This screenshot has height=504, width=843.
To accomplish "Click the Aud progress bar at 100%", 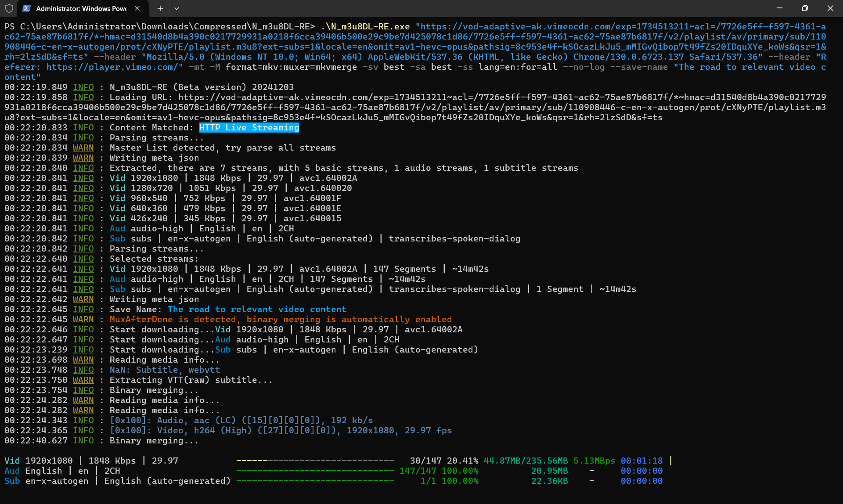I will (315, 471).
